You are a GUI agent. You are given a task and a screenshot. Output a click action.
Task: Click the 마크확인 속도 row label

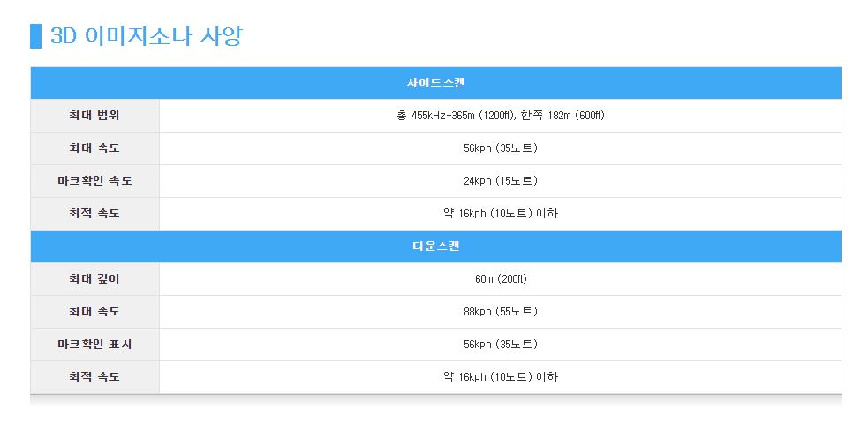[x=94, y=181]
